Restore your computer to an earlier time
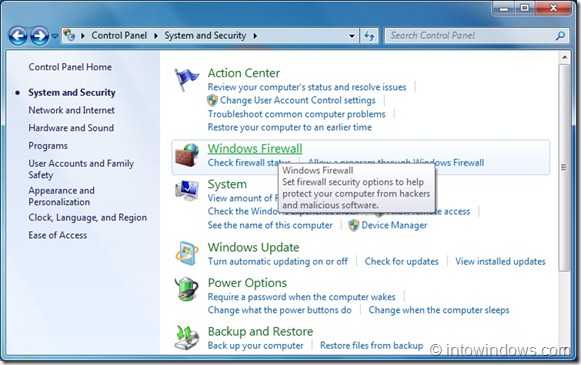 click(x=290, y=127)
